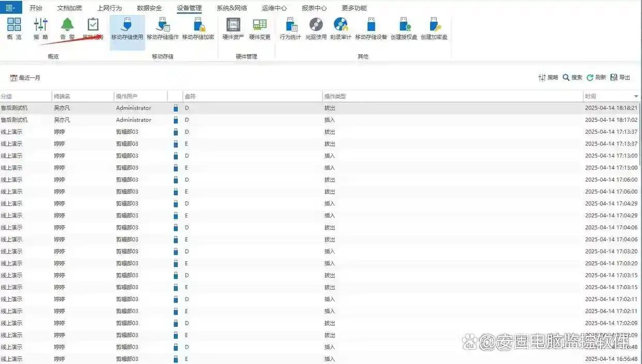Click the 刷新 refresh button
Viewport: 642px width, 364px height.
(596, 77)
